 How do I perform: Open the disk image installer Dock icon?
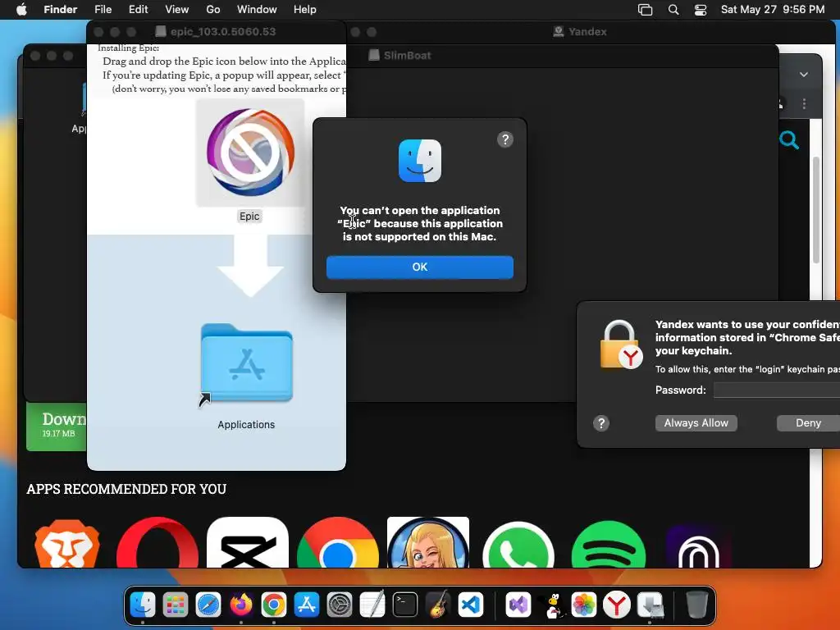pyautogui.click(x=650, y=605)
